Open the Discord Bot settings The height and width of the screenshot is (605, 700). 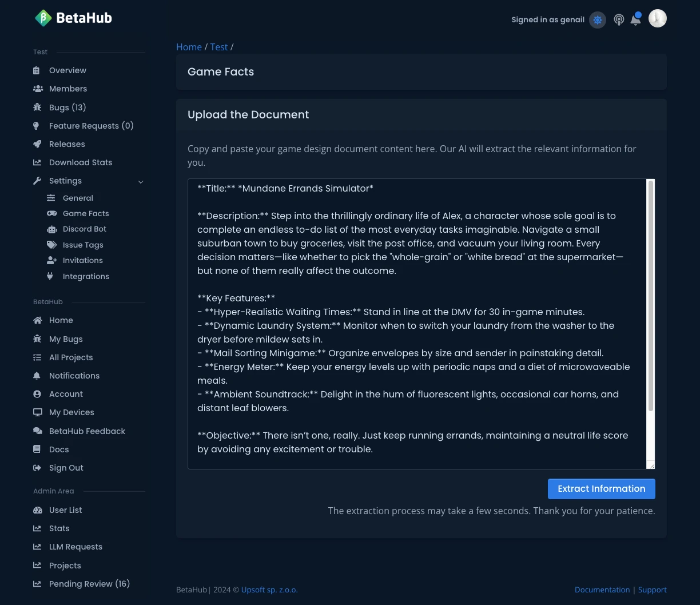point(84,229)
